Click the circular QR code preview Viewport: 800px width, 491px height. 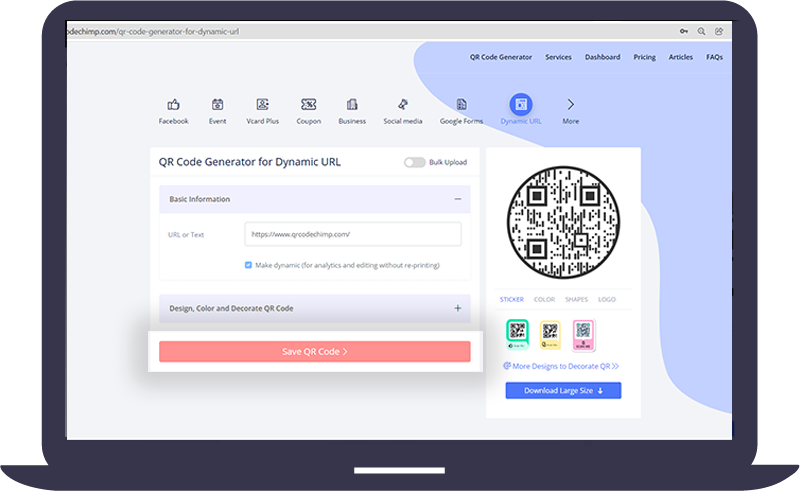[563, 223]
